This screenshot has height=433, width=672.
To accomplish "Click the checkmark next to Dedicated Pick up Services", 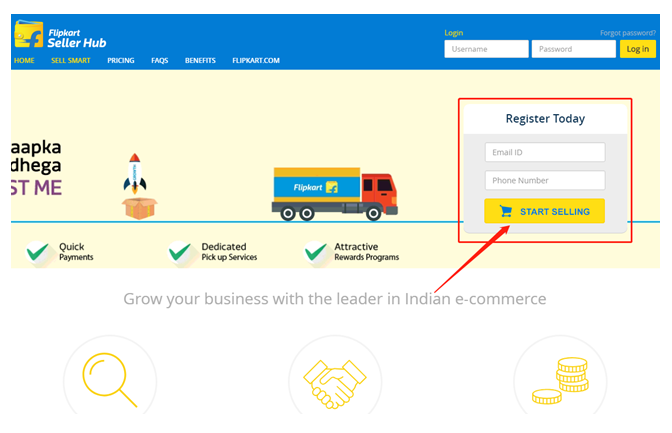I will click(x=180, y=252).
